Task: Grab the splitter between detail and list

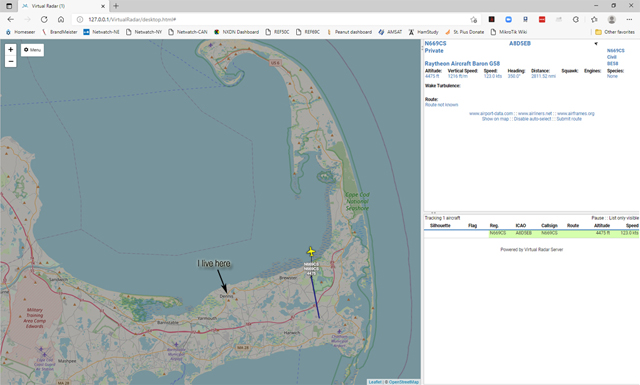Action: pos(531,213)
